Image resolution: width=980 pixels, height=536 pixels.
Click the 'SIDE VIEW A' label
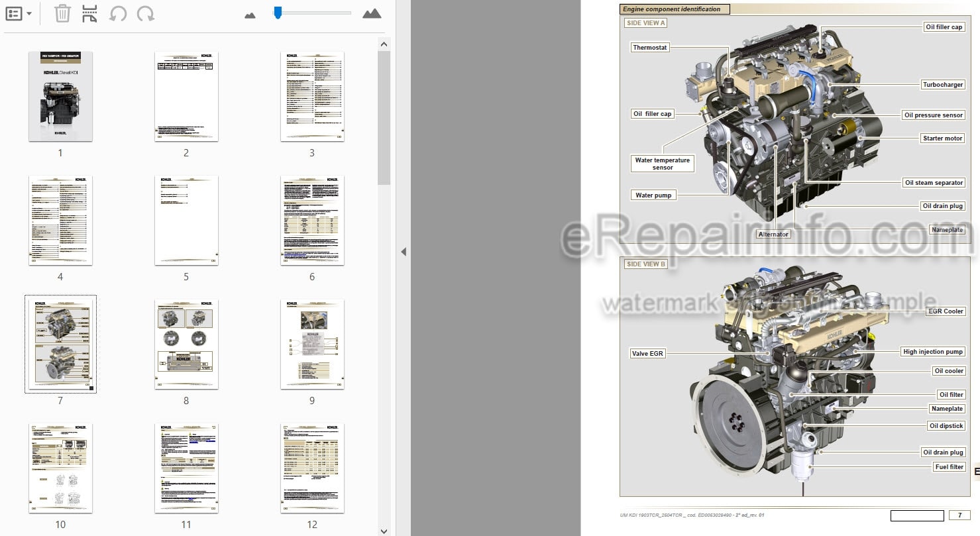coord(646,23)
